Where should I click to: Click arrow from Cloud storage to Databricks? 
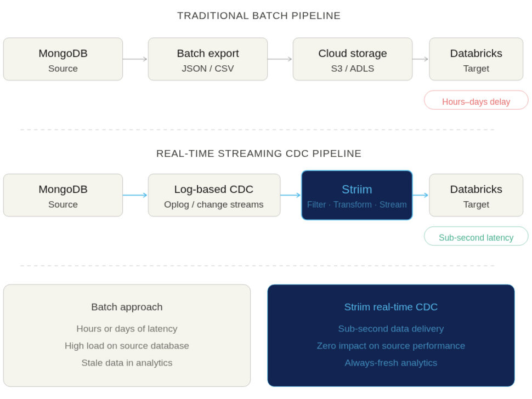[421, 59]
